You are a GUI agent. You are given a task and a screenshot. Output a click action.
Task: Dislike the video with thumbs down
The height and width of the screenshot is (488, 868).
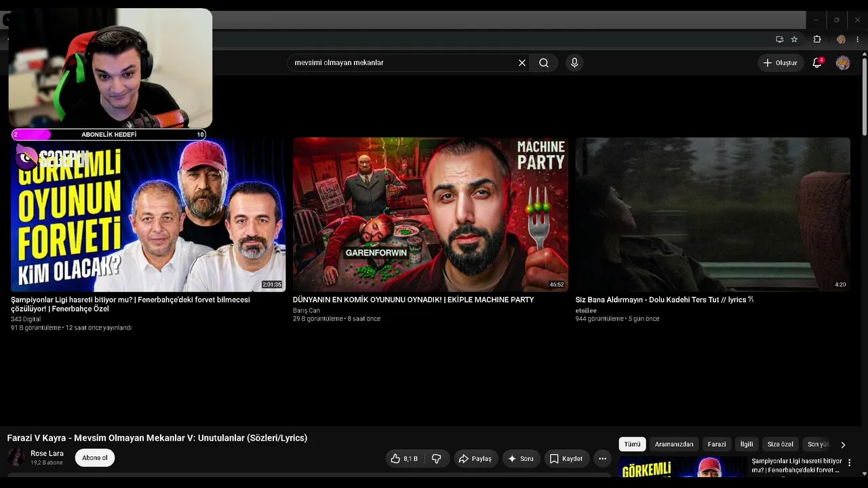tap(437, 459)
